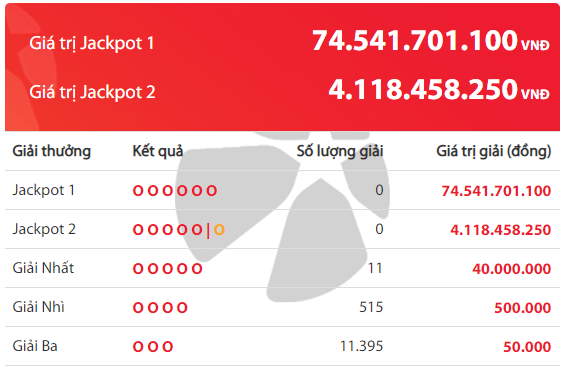This screenshot has width=565, height=370.
Task: Click the winner count 515 for Giải Nhì
Action: pyautogui.click(x=371, y=307)
